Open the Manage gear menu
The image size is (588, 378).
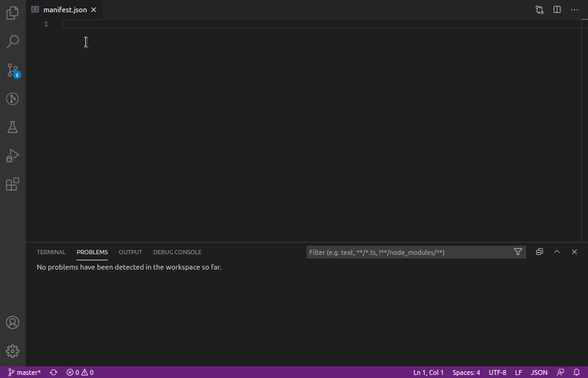pos(12,351)
